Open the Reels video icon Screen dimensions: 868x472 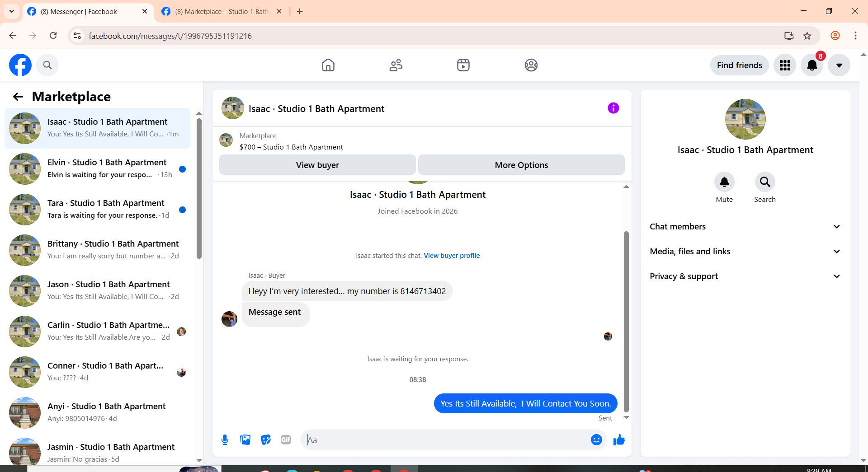click(x=463, y=65)
